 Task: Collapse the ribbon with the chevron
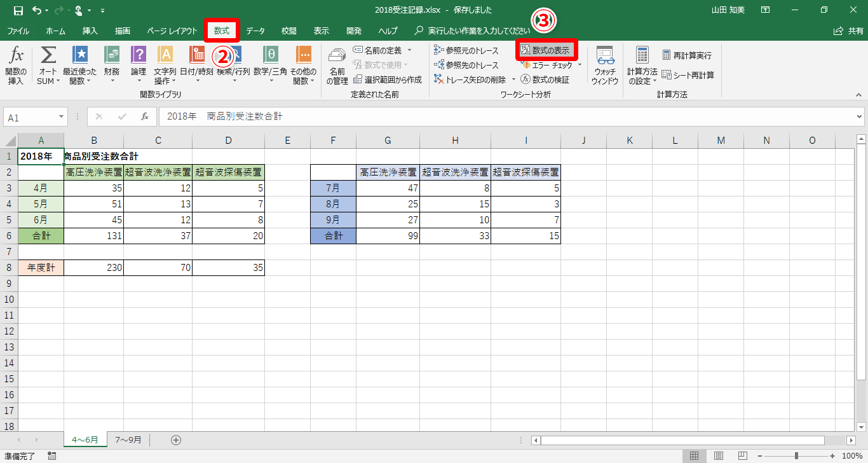pos(857,94)
